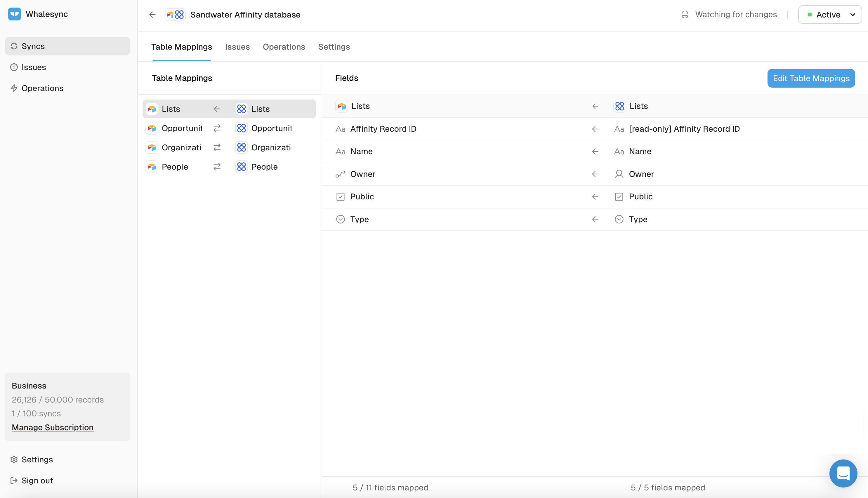The image size is (868, 498).
Task: Select Syncs in the sidebar
Action: click(67, 46)
